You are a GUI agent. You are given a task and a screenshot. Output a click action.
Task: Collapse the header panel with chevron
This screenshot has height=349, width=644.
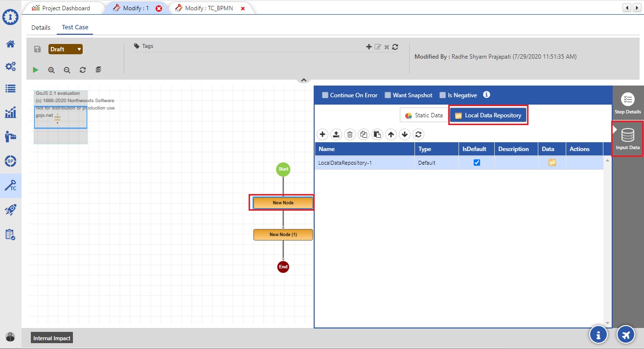(303, 80)
